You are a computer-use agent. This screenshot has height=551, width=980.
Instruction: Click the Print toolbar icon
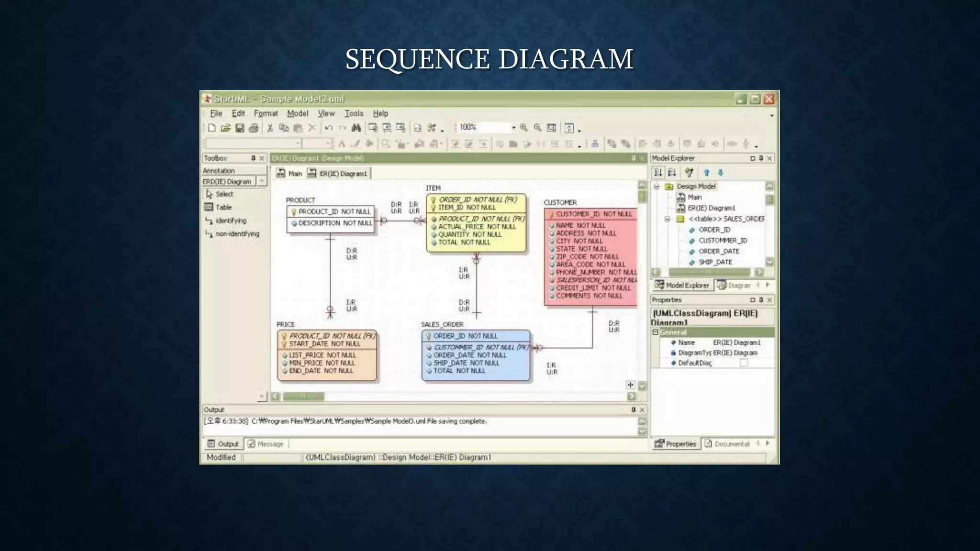coord(254,128)
